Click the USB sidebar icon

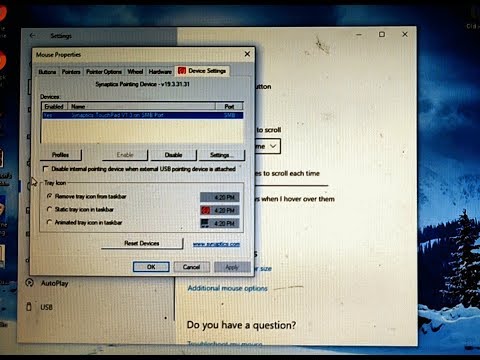[29, 307]
